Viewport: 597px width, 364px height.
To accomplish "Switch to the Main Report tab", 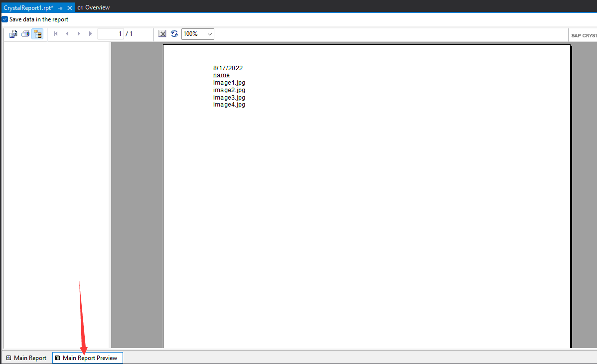I will coord(26,358).
